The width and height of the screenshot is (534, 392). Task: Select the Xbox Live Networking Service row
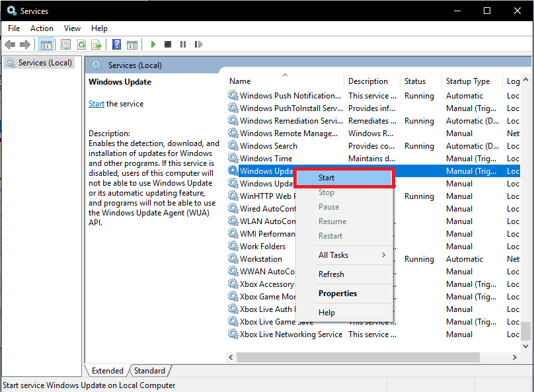(373, 334)
